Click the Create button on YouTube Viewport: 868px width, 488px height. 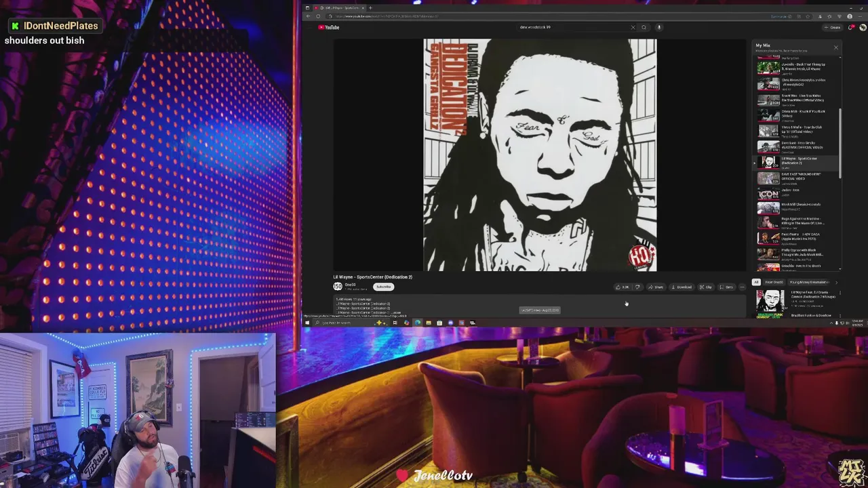pyautogui.click(x=833, y=28)
